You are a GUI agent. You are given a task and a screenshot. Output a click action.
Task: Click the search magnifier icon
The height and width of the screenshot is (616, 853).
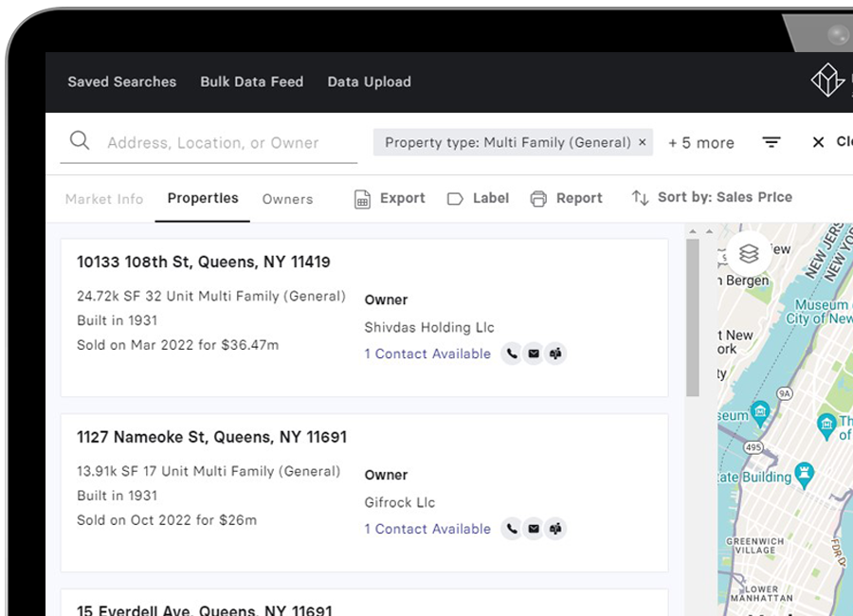pos(80,140)
